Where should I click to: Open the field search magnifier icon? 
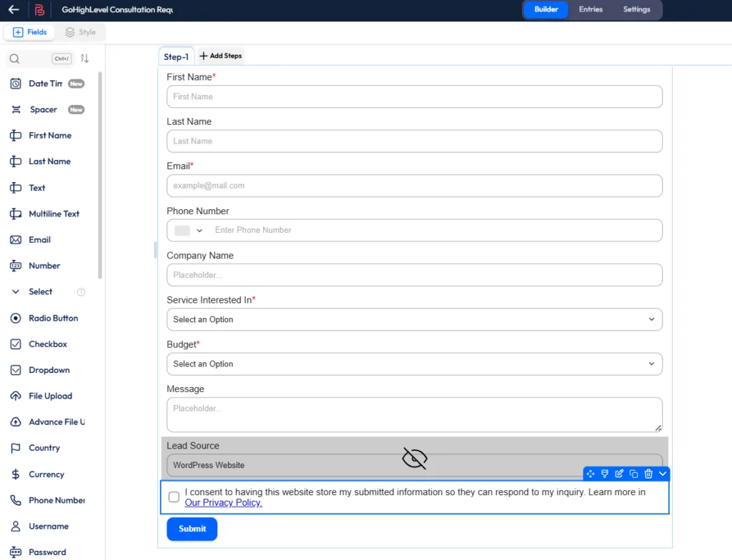tap(14, 59)
